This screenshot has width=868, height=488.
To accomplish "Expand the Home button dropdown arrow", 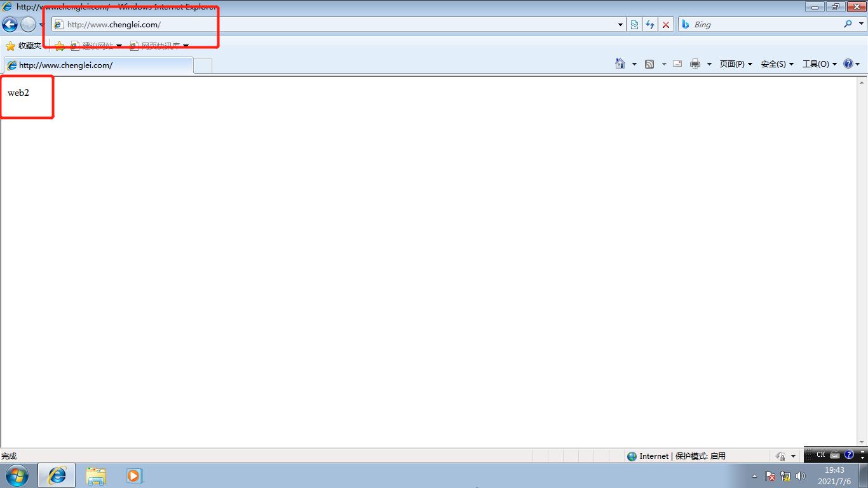I will pyautogui.click(x=634, y=64).
